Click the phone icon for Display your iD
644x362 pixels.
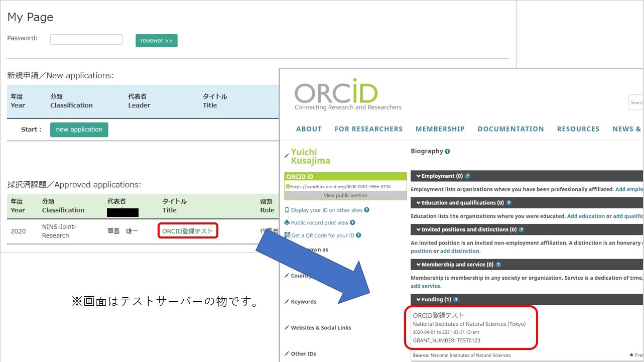[287, 210]
